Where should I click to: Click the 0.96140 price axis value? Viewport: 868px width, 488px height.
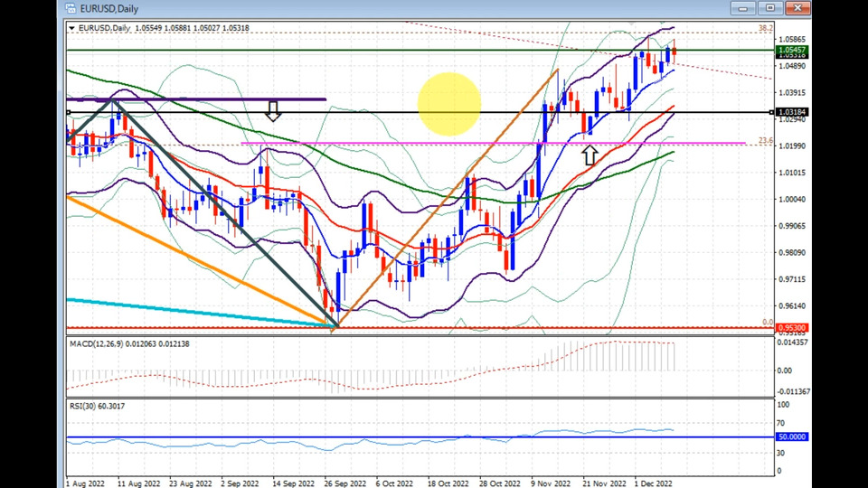(x=792, y=306)
